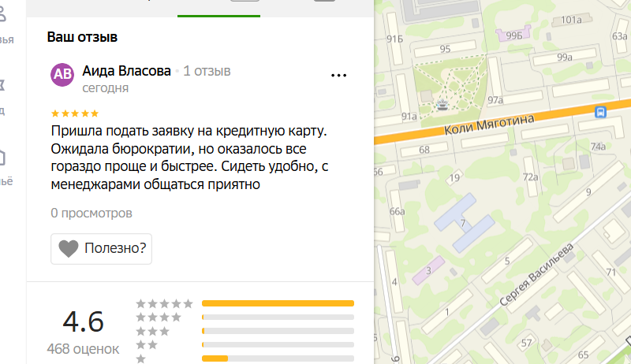Click the review text about кредитную карту

[189, 158]
